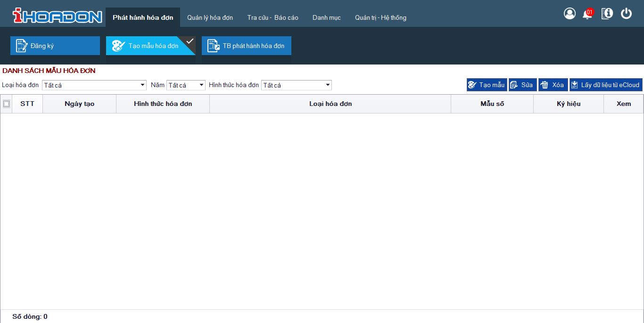Switch to Quản lý hóa đơn menu

point(210,17)
